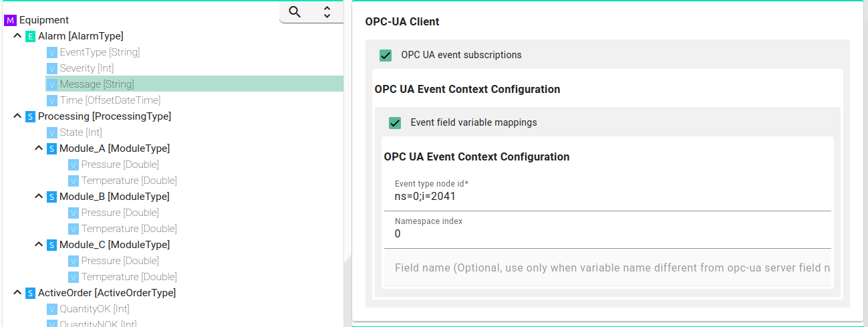Image resolution: width=868 pixels, height=327 pixels.
Task: Click the V icon beside Module_B Pressure
Action: pyautogui.click(x=74, y=213)
